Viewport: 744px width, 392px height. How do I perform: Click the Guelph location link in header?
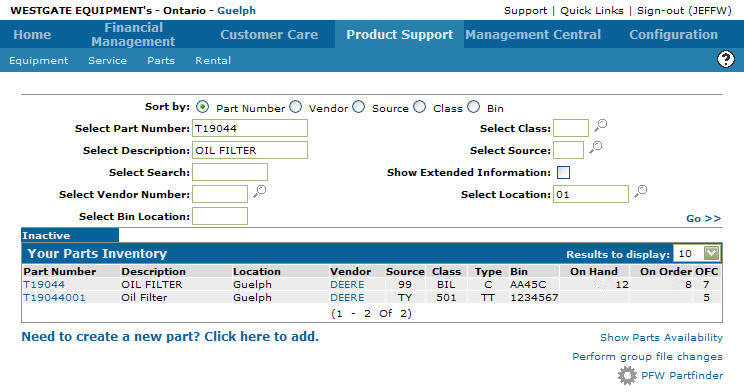[x=236, y=10]
